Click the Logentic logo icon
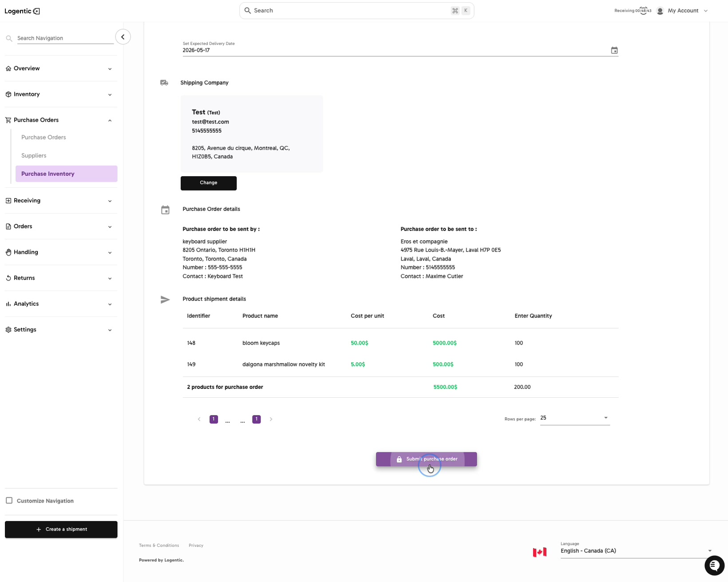This screenshot has height=582, width=728. 37,11
